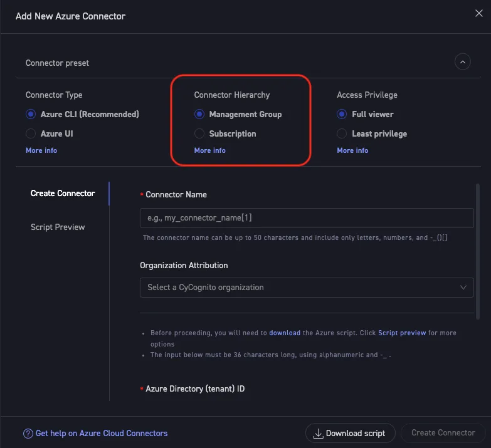Click the organization dropdown chevron arrow
The image size is (491, 448).
point(463,287)
